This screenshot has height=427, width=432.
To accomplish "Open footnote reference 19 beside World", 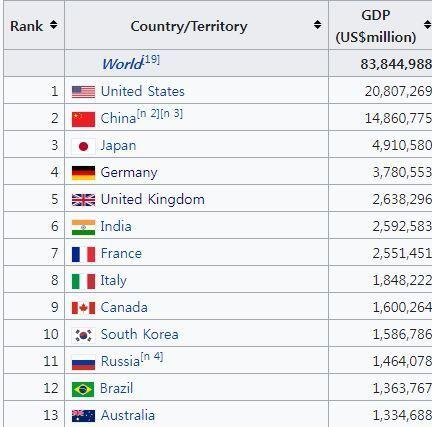I will coord(151,59).
